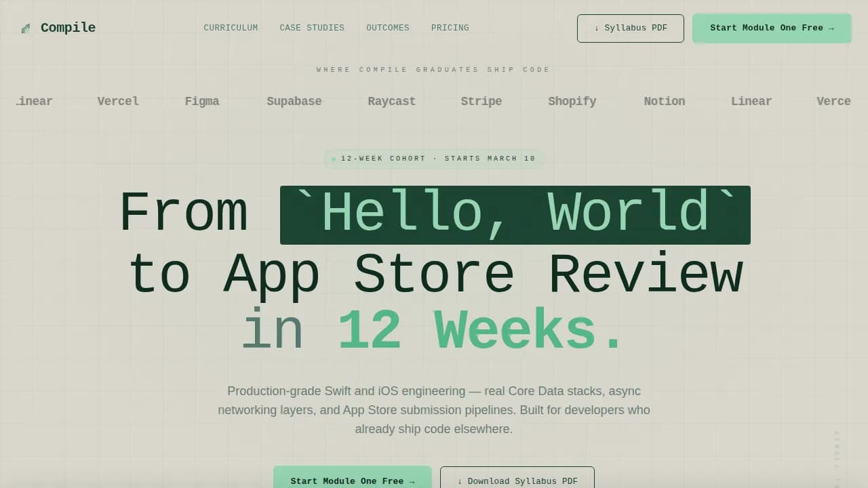Select the Figma logo text

[202, 101]
